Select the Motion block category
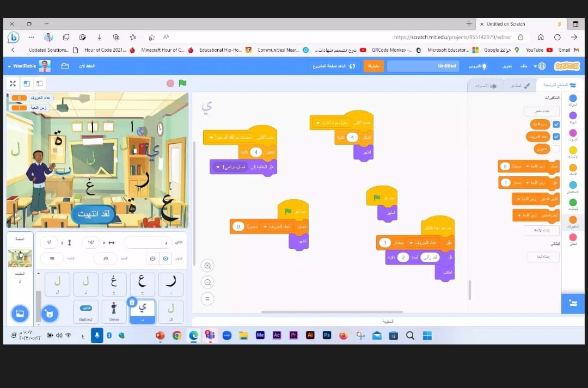 (x=573, y=101)
